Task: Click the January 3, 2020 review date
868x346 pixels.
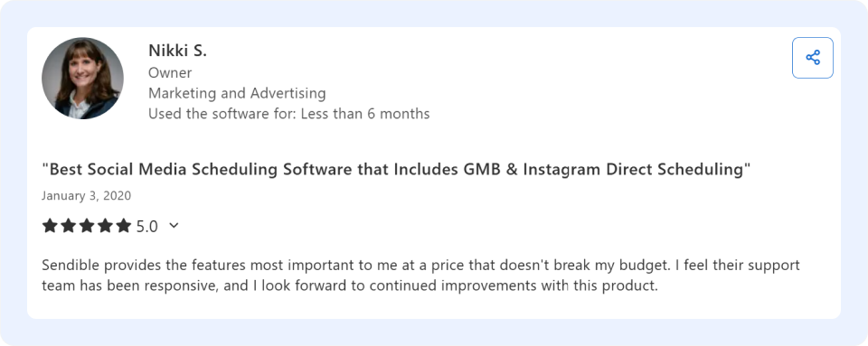Action: 87,196
